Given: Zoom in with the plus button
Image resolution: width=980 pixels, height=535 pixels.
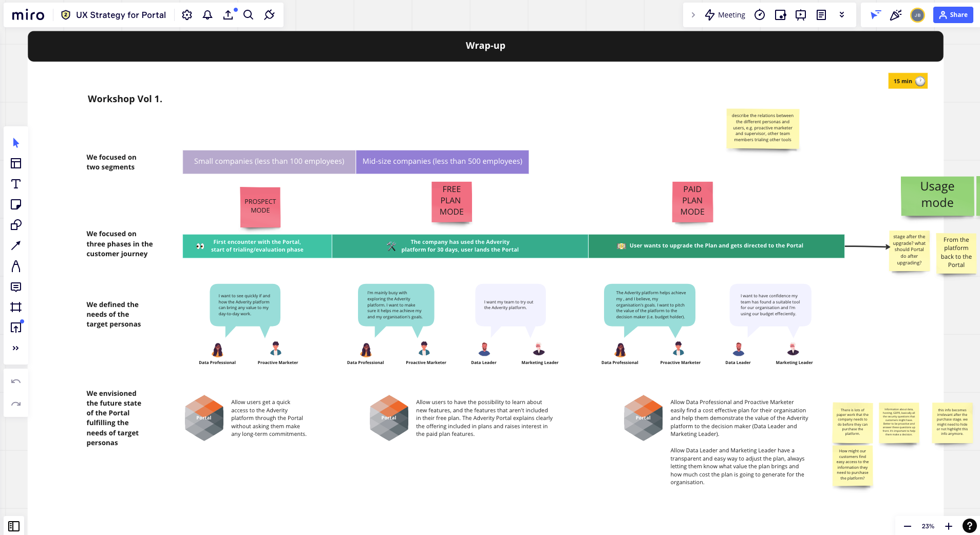Looking at the screenshot, I should pos(949,526).
